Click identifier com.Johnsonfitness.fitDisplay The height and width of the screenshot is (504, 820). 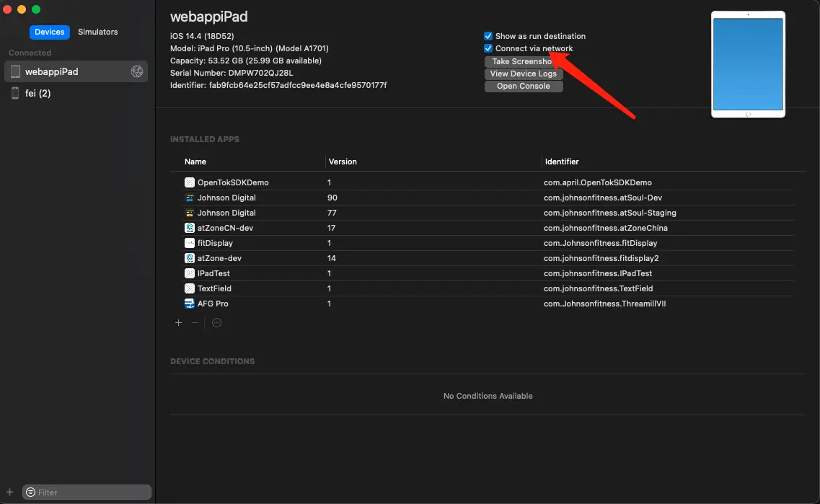coord(600,243)
